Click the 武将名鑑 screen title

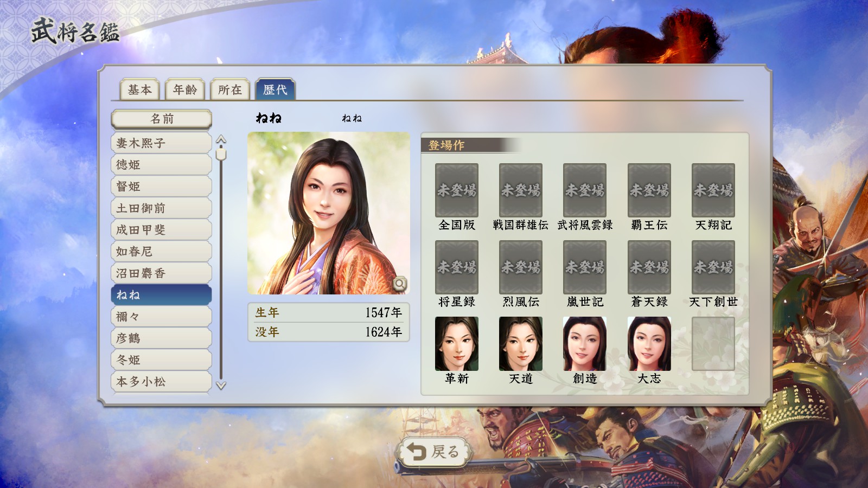(75, 31)
